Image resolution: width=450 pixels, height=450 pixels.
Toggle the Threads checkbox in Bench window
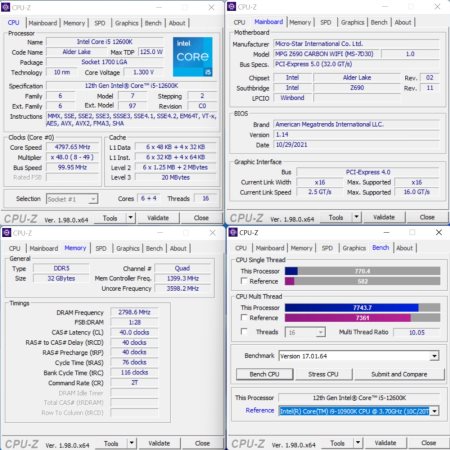click(244, 331)
